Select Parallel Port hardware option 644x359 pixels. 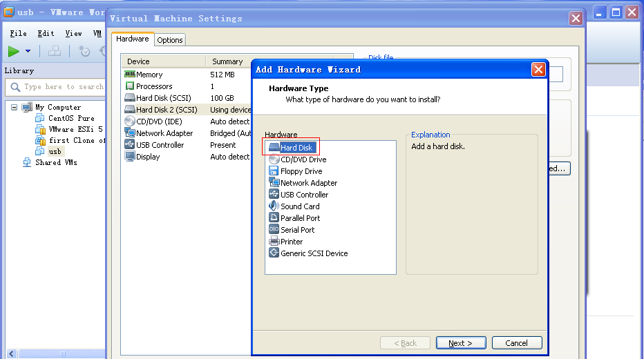[x=300, y=218]
